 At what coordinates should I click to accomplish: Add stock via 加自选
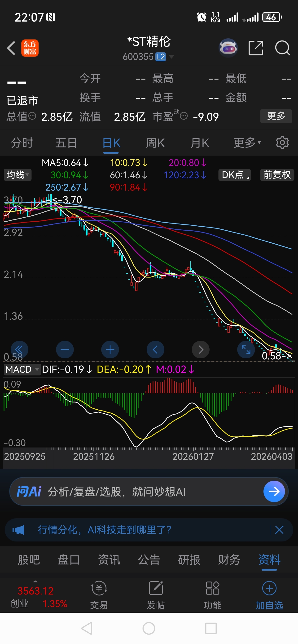point(269,595)
